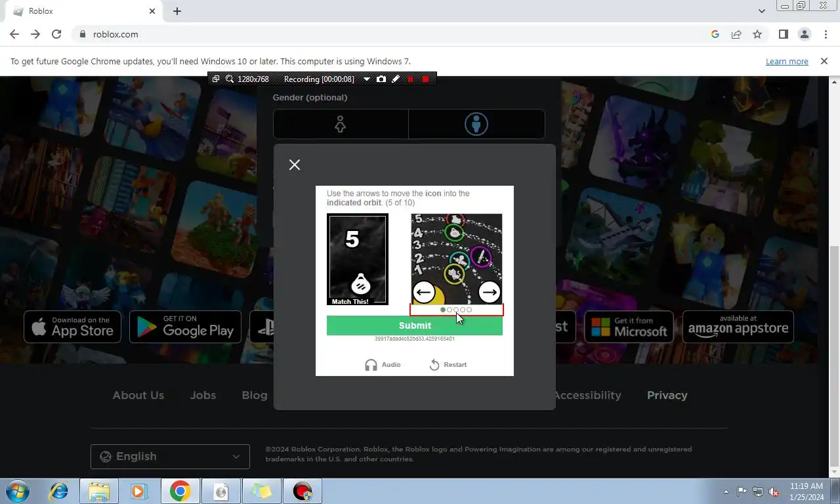Submit the captcha answer

(415, 325)
